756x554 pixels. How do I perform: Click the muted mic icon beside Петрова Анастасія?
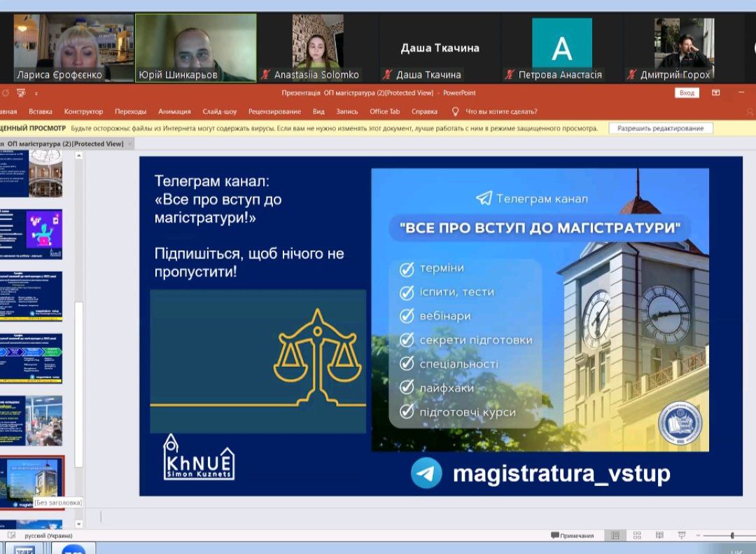coord(510,74)
